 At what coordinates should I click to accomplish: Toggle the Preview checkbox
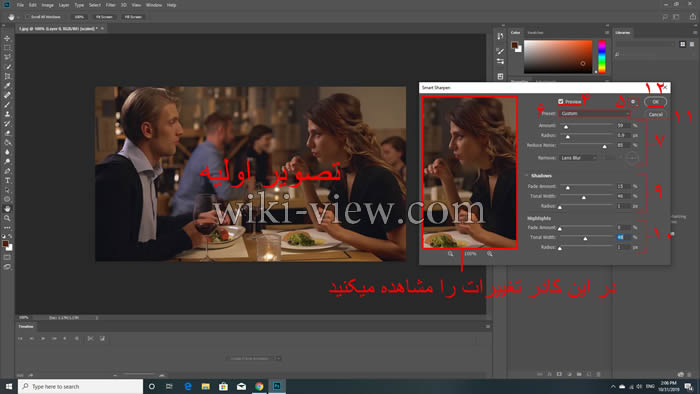[561, 102]
